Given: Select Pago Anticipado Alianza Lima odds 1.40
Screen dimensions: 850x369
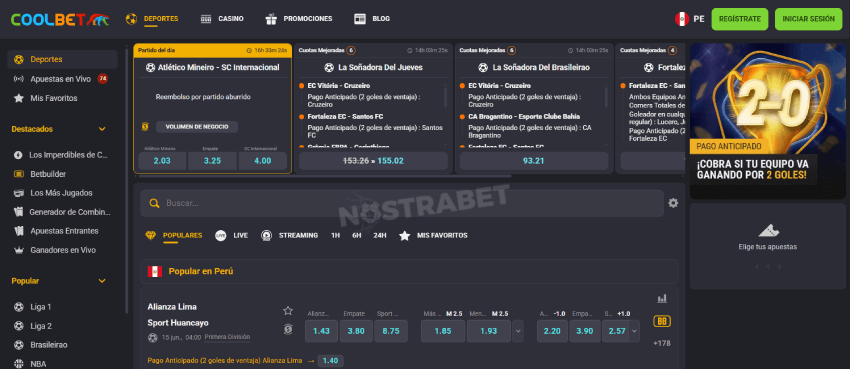Looking at the screenshot, I should pos(331,361).
